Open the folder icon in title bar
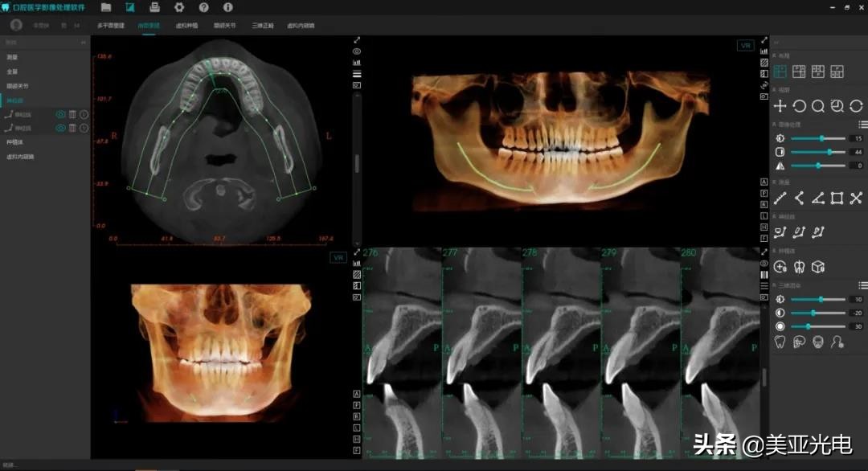This screenshot has height=471, width=868. pos(106,8)
